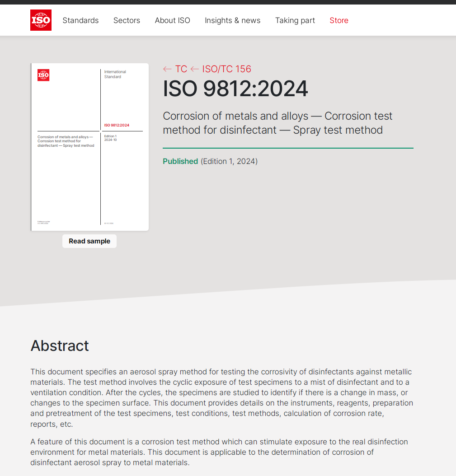Click the (Edition 1, 2024) text
The image size is (456, 476).
tap(229, 161)
